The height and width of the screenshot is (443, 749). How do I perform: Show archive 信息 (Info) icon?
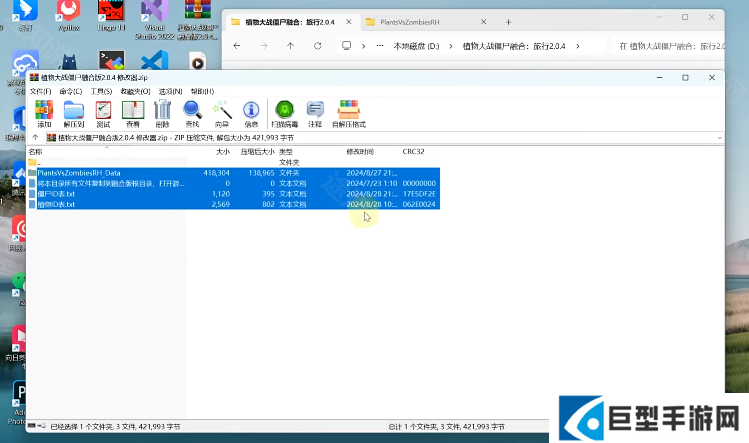pos(251,113)
